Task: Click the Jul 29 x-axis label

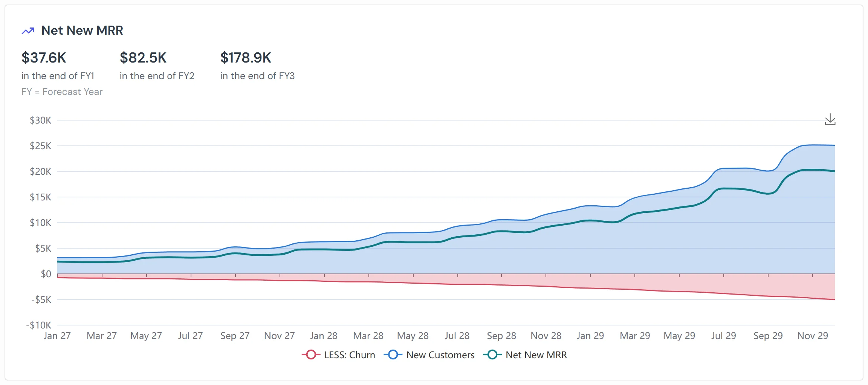Action: tap(724, 336)
